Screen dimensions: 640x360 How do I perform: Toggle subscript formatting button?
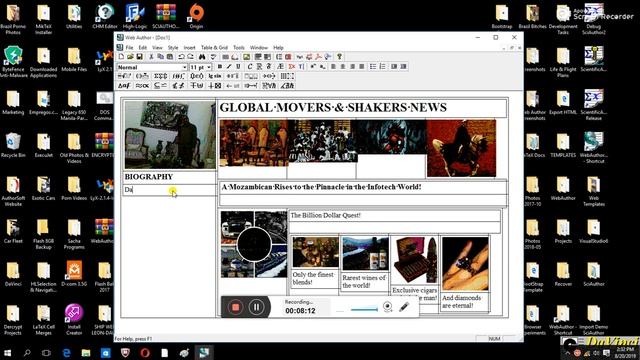pos(322,67)
